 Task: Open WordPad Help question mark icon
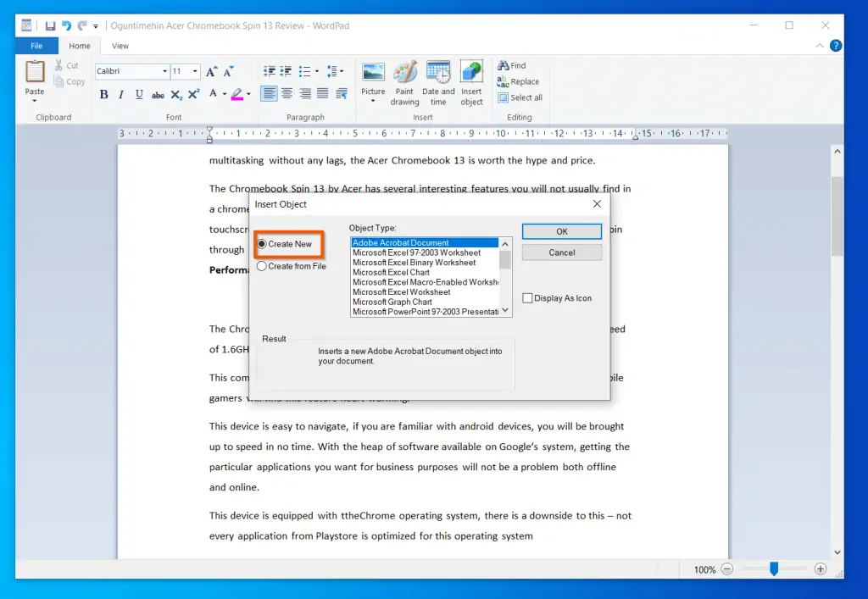click(836, 46)
